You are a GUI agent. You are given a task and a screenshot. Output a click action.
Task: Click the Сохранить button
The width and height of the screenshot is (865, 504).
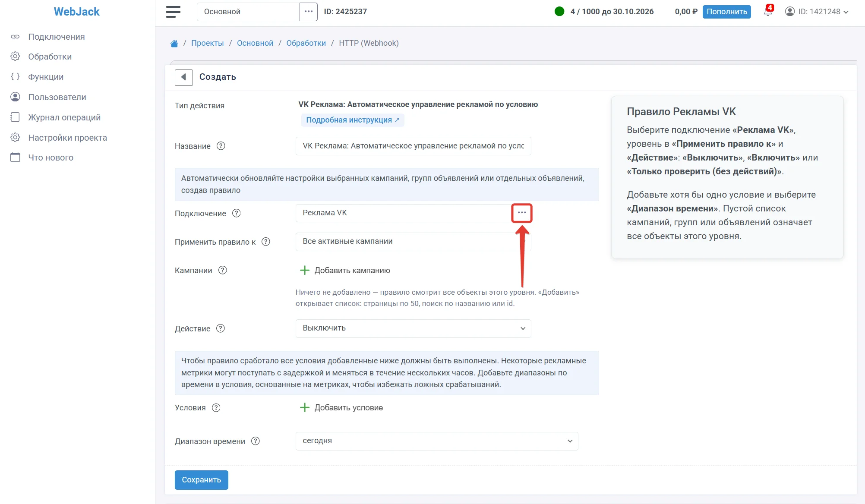pyautogui.click(x=201, y=480)
